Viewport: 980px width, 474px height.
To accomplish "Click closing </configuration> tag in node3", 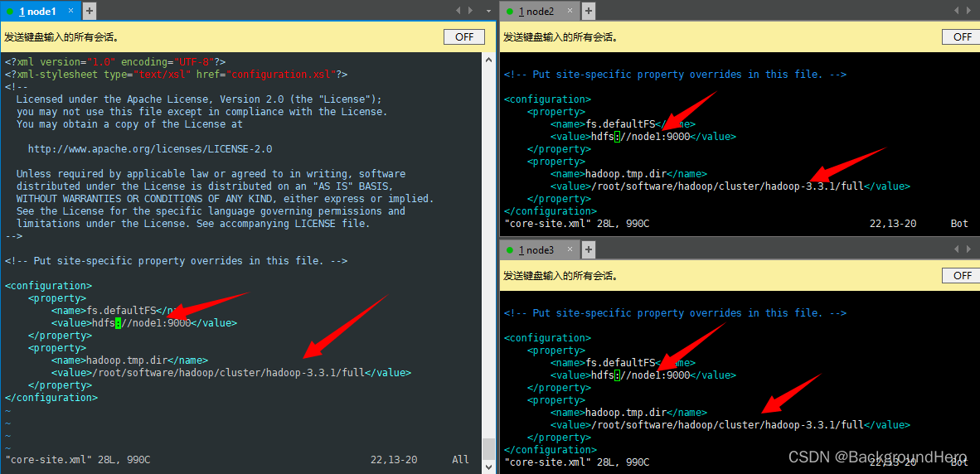I will (x=550, y=450).
